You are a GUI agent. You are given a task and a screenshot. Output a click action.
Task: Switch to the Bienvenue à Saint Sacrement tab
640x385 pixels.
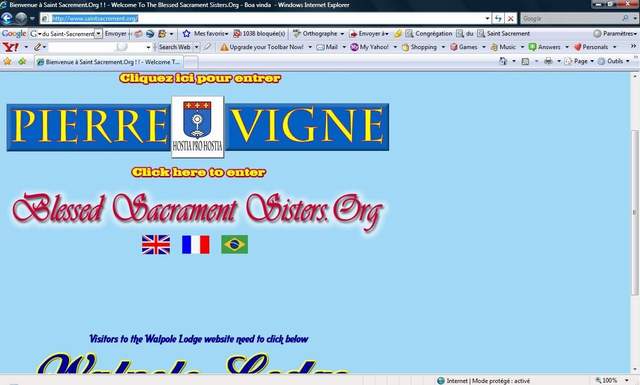point(108,62)
